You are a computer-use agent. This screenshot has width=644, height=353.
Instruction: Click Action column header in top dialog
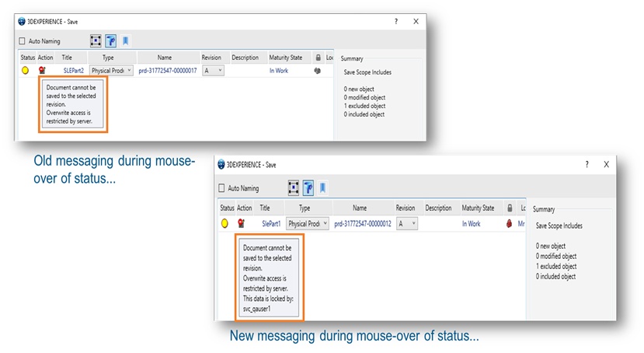[x=45, y=58]
